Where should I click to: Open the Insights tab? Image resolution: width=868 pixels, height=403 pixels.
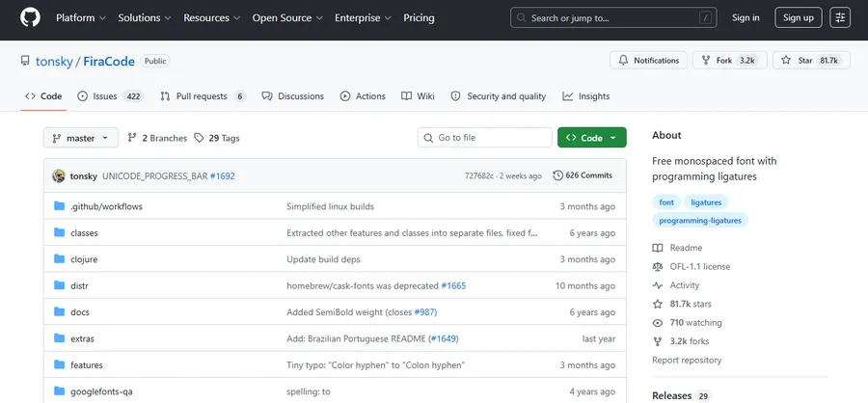[586, 96]
